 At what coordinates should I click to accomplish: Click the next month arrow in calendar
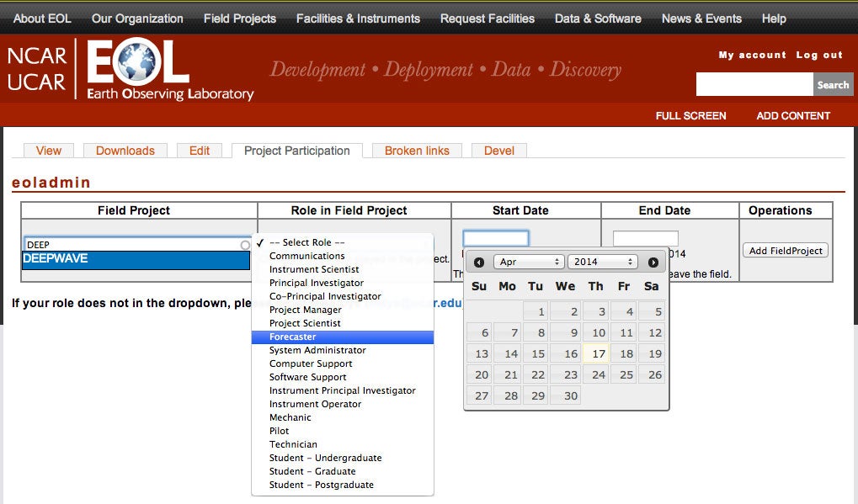[x=653, y=263]
